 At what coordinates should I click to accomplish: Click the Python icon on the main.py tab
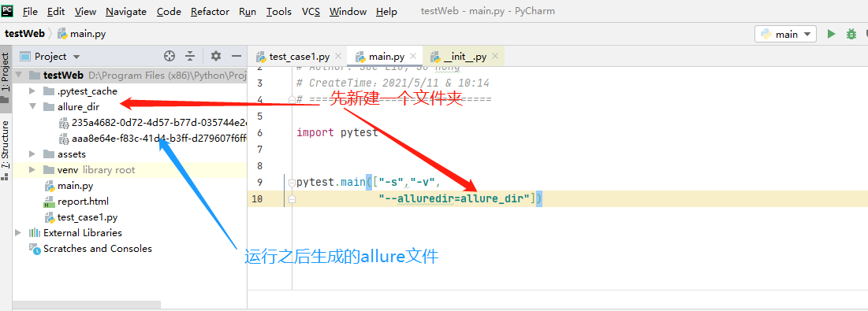click(x=360, y=57)
